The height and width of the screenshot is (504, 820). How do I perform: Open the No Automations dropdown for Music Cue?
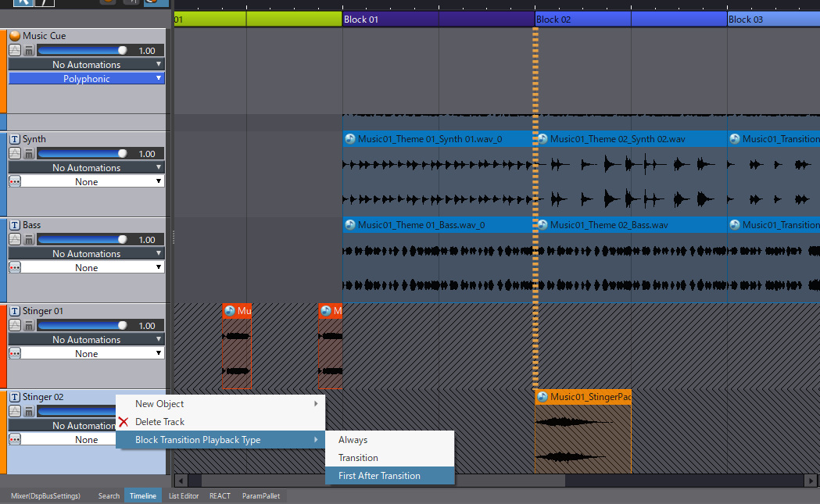[86, 64]
